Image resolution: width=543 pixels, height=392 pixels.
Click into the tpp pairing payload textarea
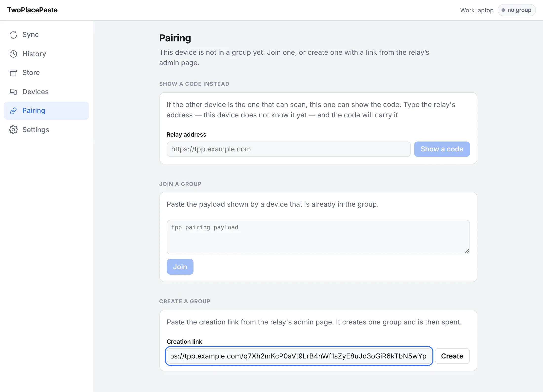click(x=318, y=237)
